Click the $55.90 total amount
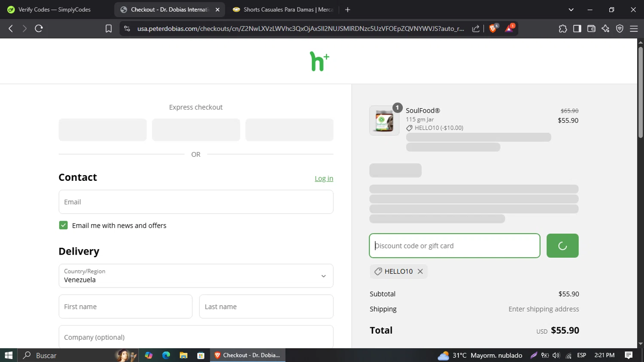Image resolution: width=644 pixels, height=362 pixels. (x=565, y=330)
